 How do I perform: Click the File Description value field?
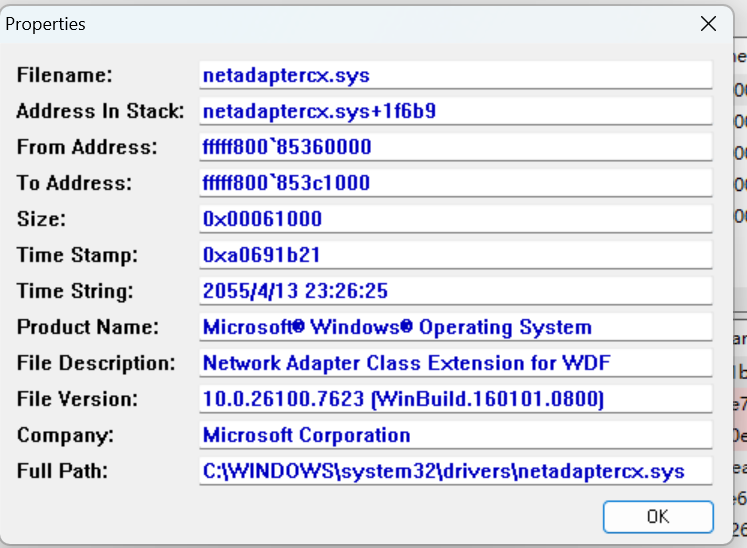point(455,363)
